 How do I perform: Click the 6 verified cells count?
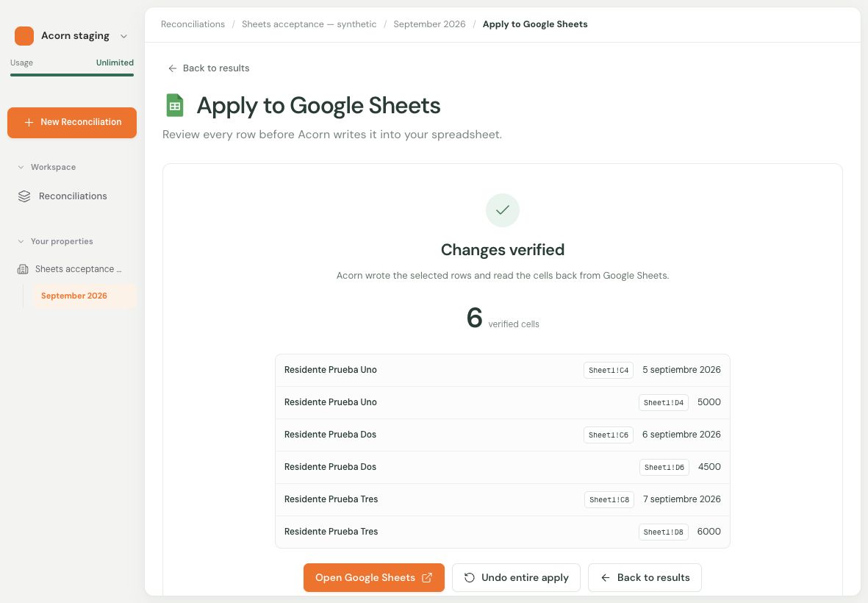(503, 318)
